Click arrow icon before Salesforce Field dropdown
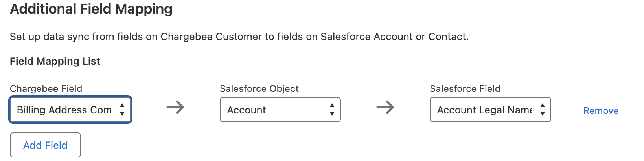Viewport: 644px width, 161px height. [x=385, y=107]
